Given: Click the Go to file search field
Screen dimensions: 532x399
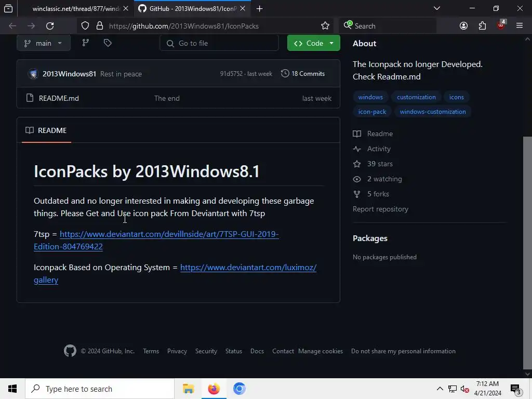Looking at the screenshot, I should 219,43.
